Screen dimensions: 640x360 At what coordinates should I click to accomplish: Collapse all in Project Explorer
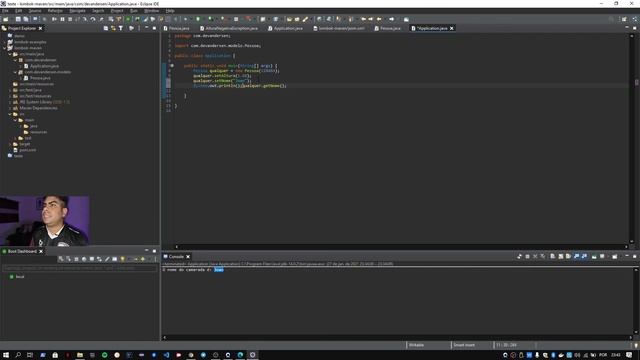106,28
